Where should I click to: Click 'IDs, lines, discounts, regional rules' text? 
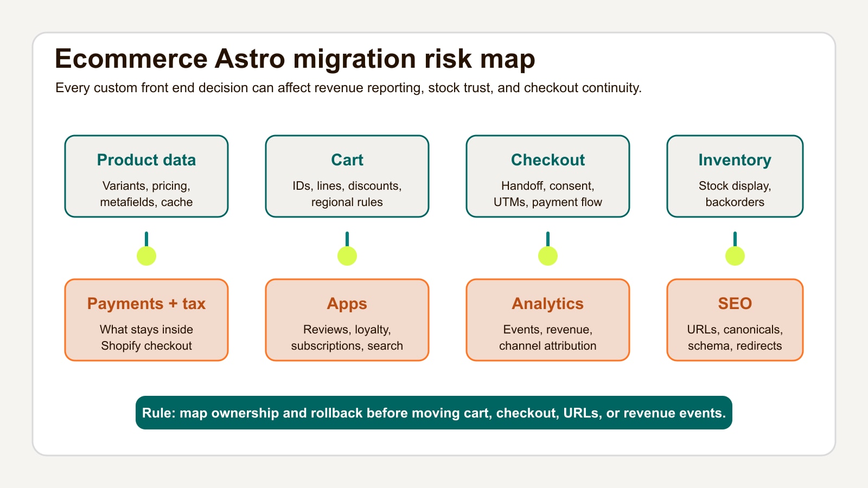coord(347,194)
